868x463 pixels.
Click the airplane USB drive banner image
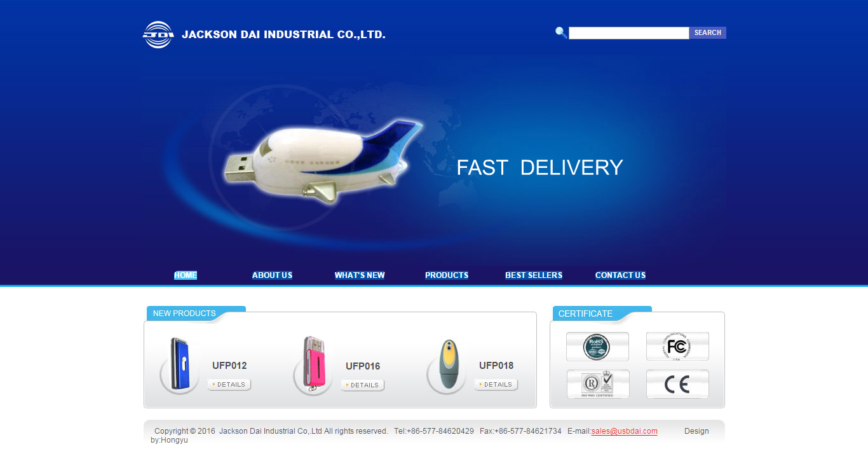coord(323,162)
